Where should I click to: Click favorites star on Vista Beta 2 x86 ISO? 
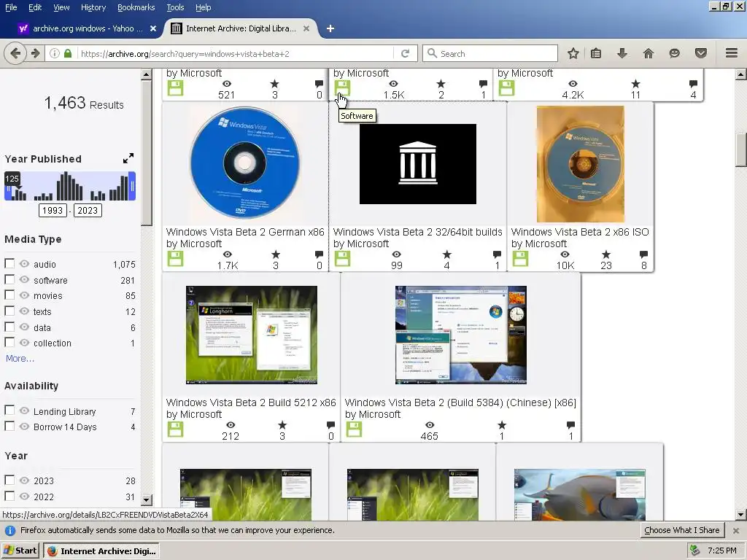605,254
